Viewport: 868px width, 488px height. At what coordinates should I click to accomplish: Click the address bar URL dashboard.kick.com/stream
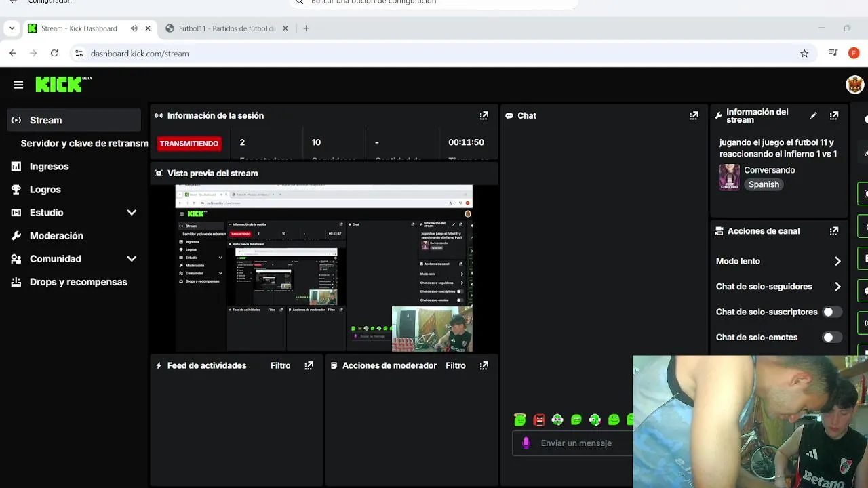click(140, 54)
